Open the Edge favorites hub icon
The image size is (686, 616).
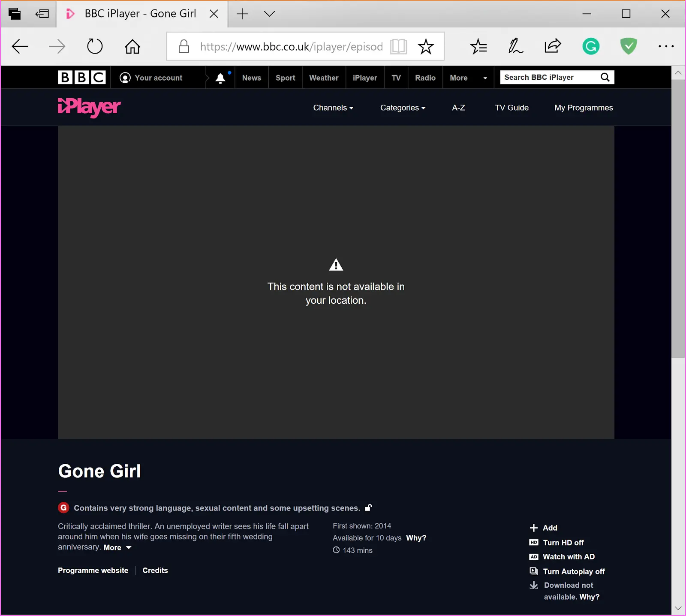pos(478,46)
